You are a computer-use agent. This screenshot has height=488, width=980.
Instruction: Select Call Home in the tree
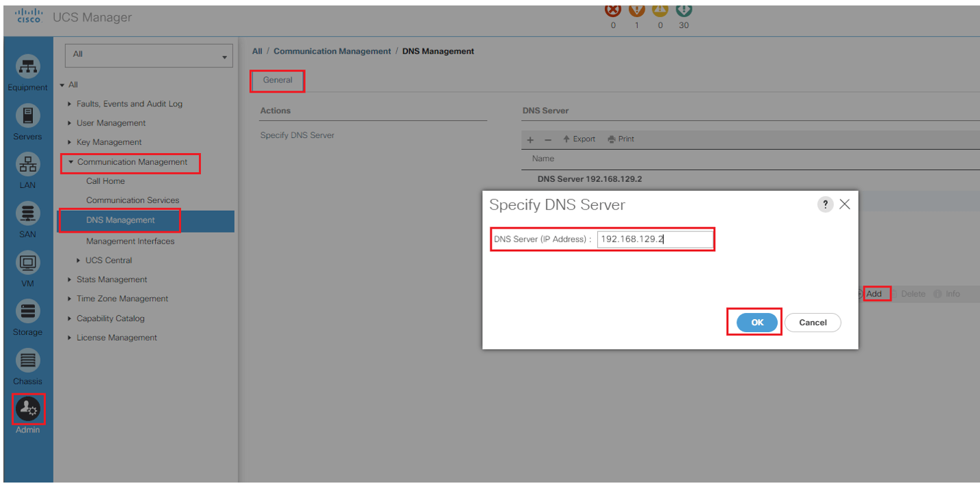point(106,181)
